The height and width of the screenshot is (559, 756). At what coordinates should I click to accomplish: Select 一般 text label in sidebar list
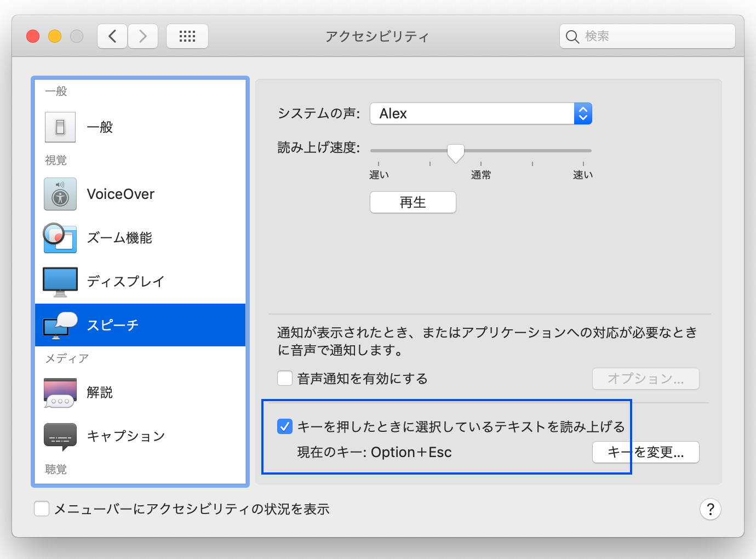[x=100, y=127]
